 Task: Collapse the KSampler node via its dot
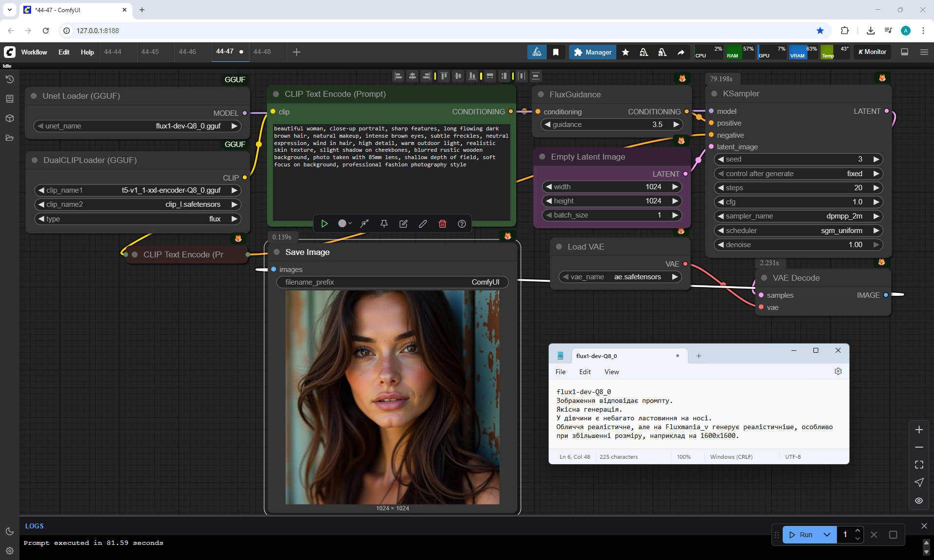click(x=714, y=93)
